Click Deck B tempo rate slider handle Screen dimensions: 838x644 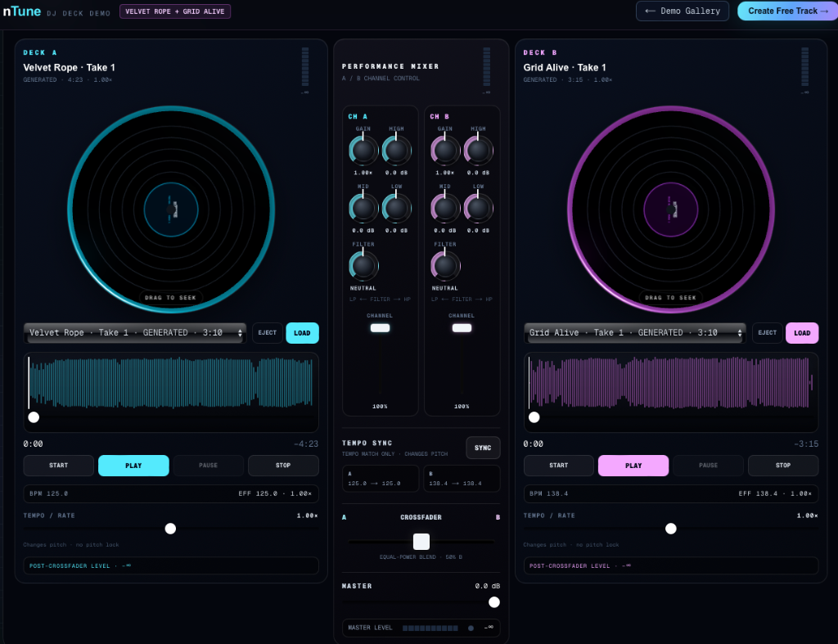click(x=671, y=529)
